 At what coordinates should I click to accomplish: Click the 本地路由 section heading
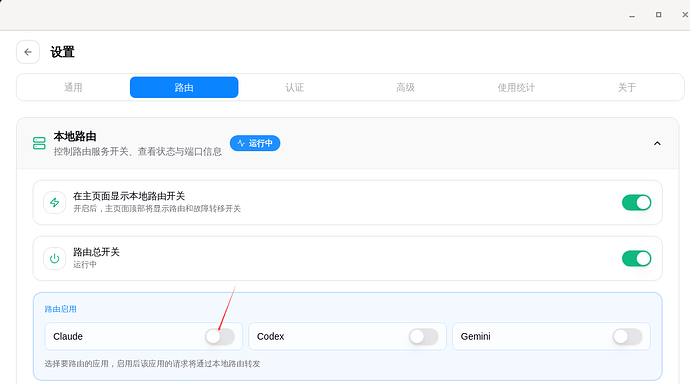(x=75, y=136)
